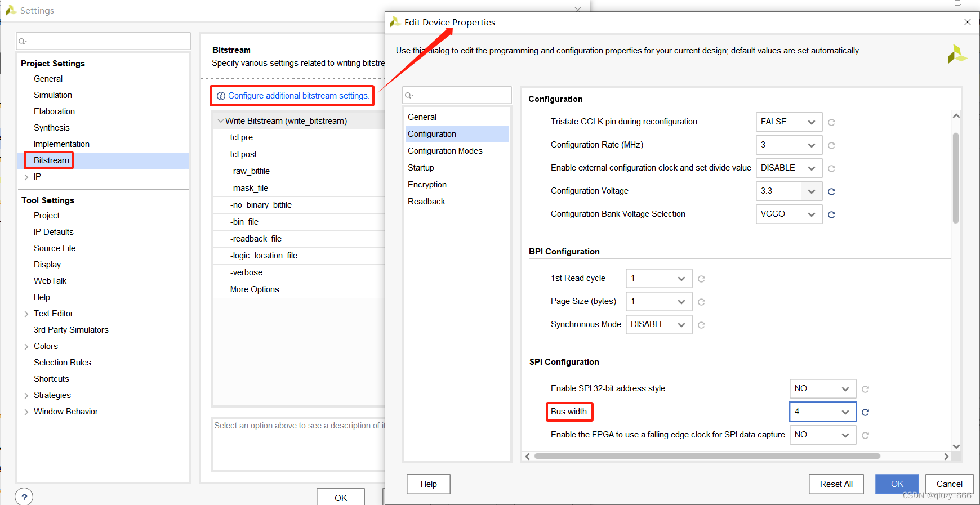The image size is (980, 505).
Task: Select Readback category
Action: click(457, 202)
